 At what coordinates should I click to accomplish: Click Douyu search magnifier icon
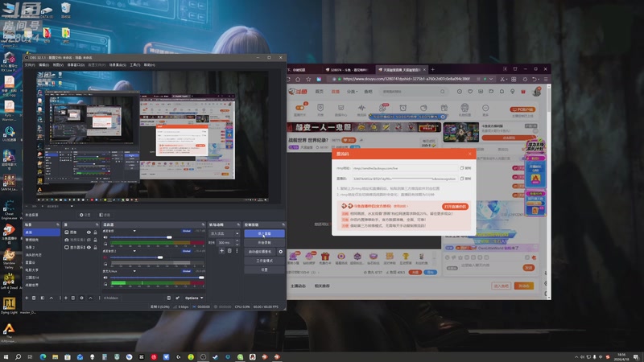(442, 92)
